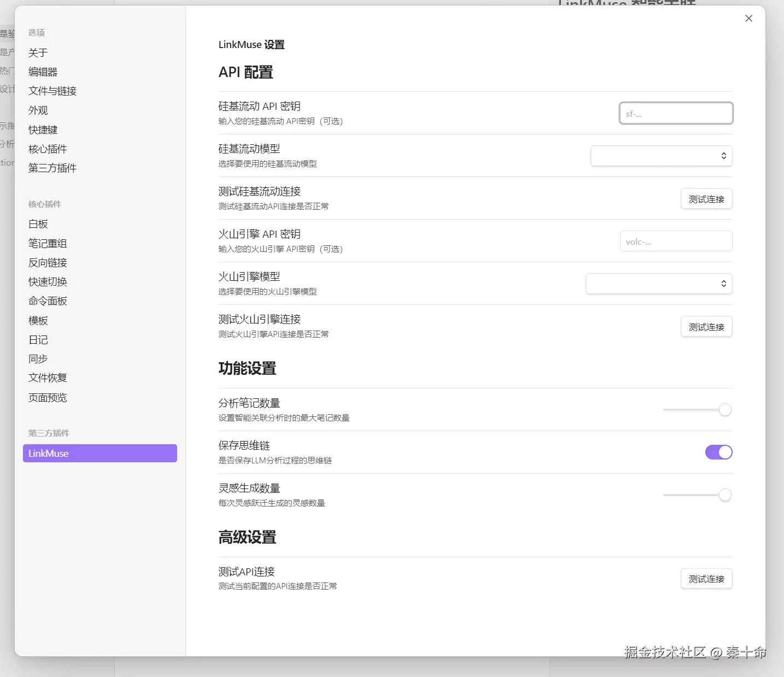Click the 分析笔记数量 slider
The image size is (784, 677).
697,410
